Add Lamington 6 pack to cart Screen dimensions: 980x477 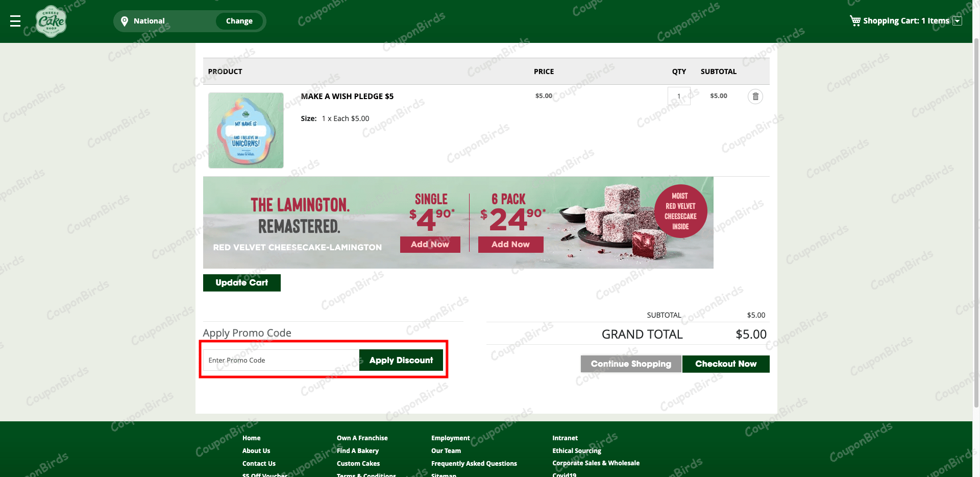click(x=510, y=245)
